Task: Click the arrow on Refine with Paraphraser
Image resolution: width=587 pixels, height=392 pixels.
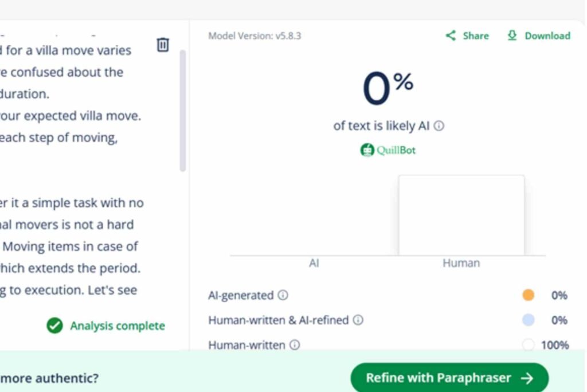Action: tap(527, 378)
